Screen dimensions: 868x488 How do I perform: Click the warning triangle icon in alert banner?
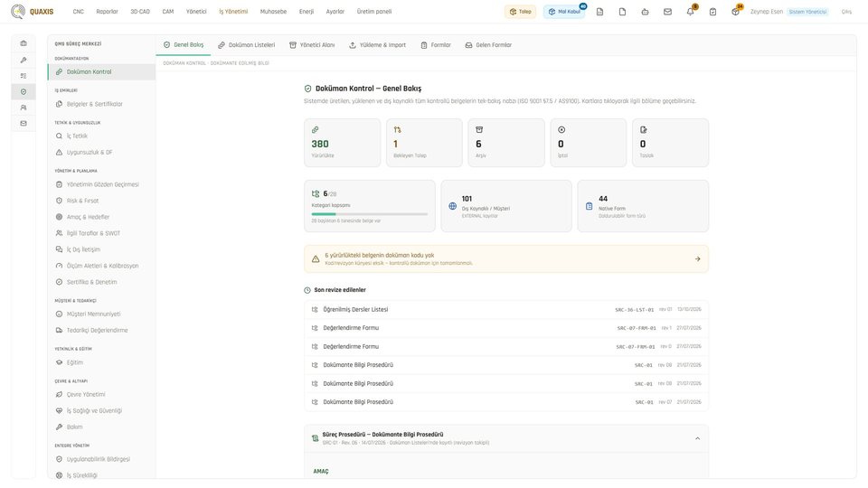coord(316,259)
